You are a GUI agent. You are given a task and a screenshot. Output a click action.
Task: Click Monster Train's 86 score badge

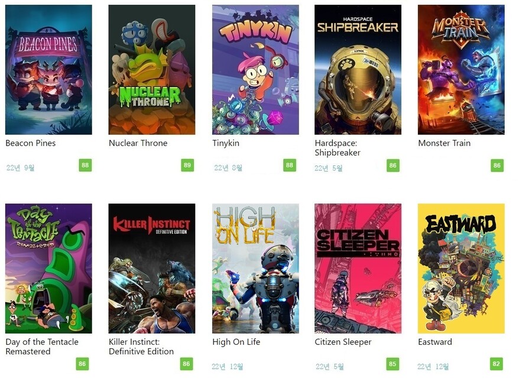[497, 165]
